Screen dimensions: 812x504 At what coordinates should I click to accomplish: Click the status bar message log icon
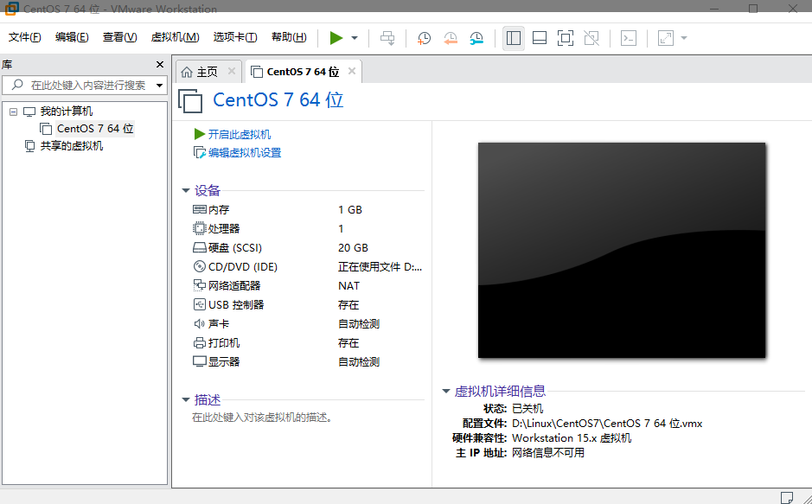[787, 497]
